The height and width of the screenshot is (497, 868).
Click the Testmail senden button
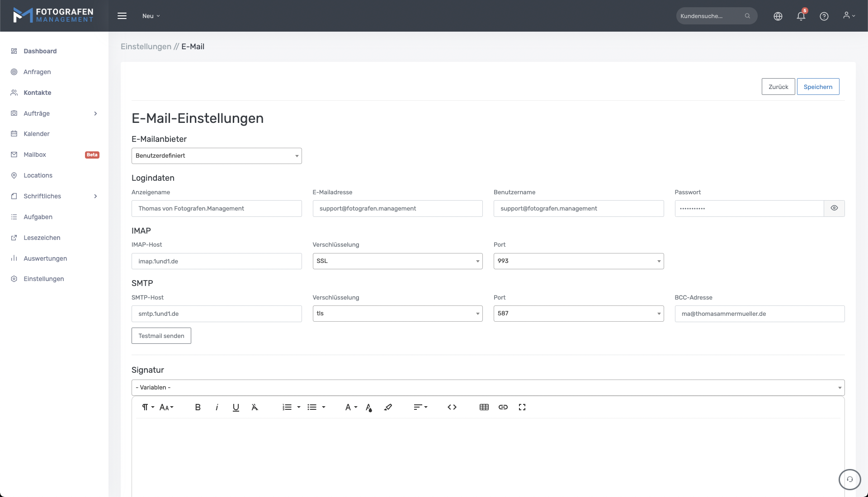(161, 336)
